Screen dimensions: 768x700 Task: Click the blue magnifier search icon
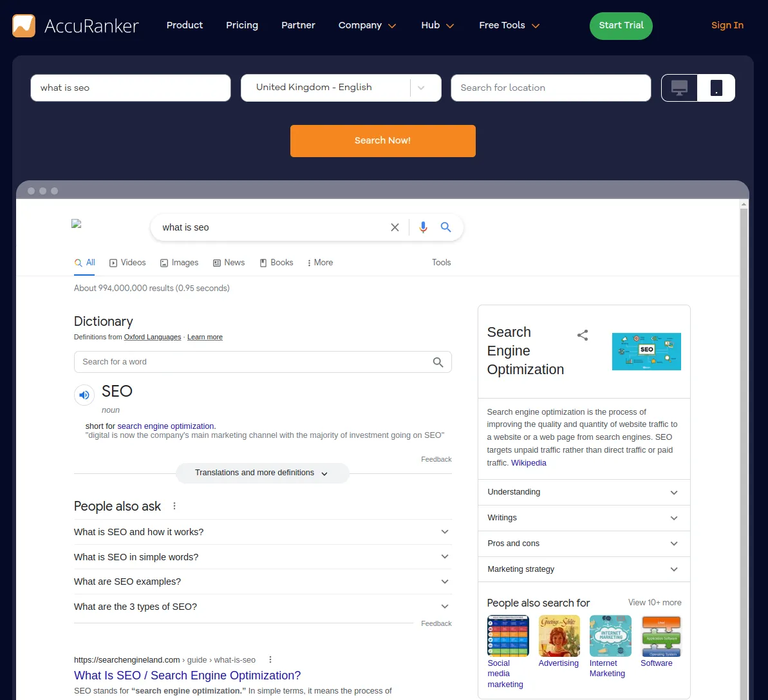[x=445, y=227]
